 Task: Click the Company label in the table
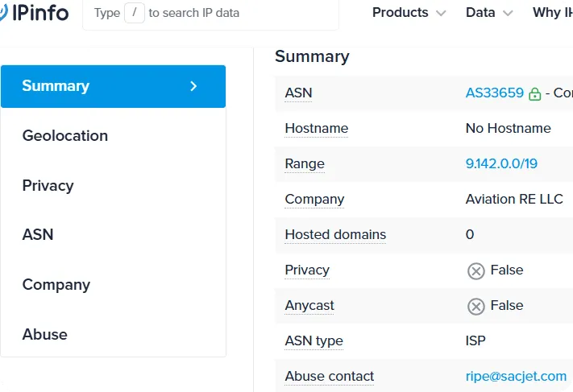click(x=314, y=200)
